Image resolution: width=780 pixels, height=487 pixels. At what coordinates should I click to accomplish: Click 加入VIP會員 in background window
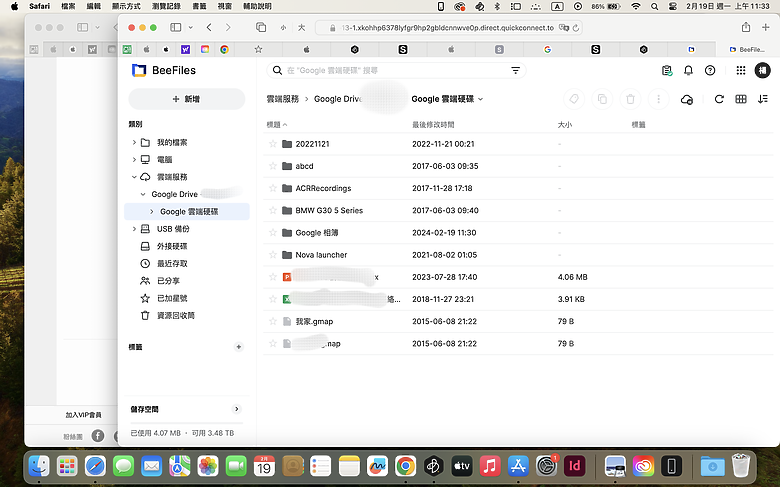84,415
